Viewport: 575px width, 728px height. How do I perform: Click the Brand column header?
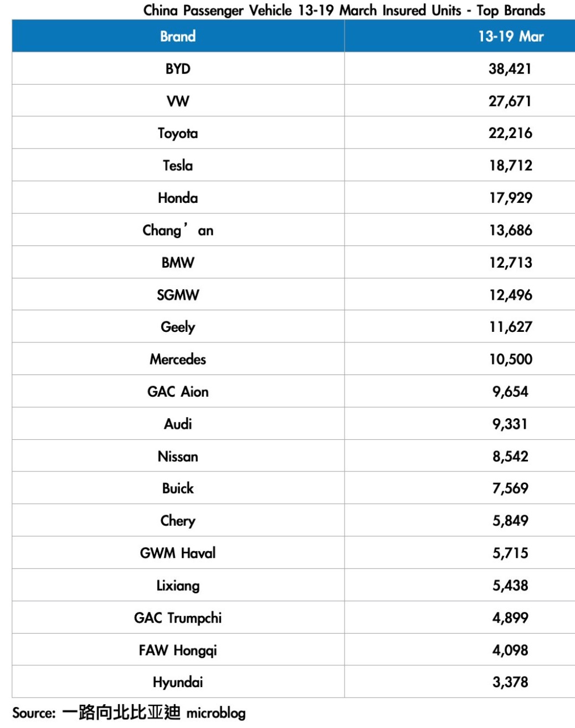pyautogui.click(x=178, y=37)
